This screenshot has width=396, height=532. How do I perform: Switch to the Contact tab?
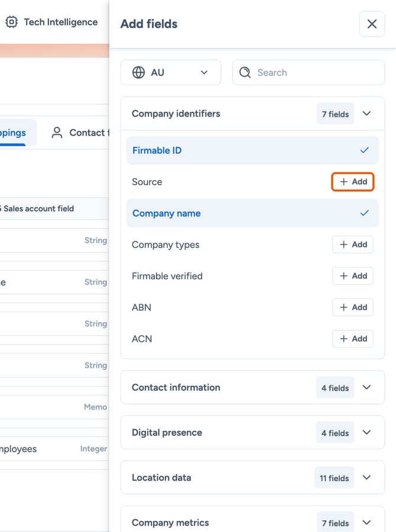[x=80, y=133]
